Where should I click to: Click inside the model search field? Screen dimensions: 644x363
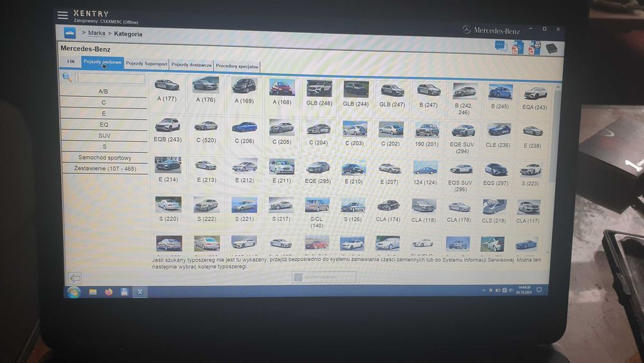[x=110, y=78]
